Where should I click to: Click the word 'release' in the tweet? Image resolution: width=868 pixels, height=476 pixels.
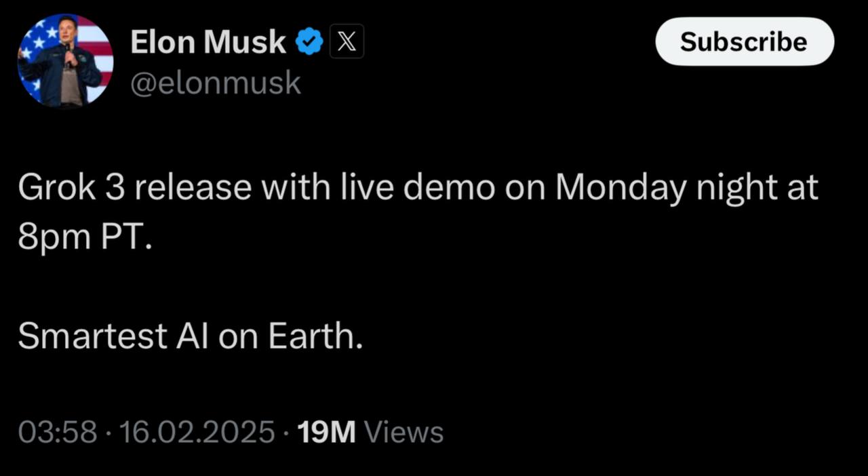click(193, 188)
